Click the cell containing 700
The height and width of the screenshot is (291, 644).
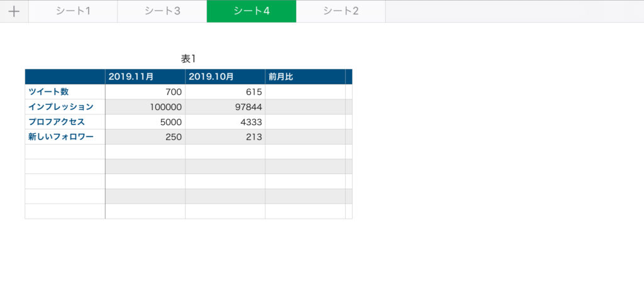coord(145,92)
